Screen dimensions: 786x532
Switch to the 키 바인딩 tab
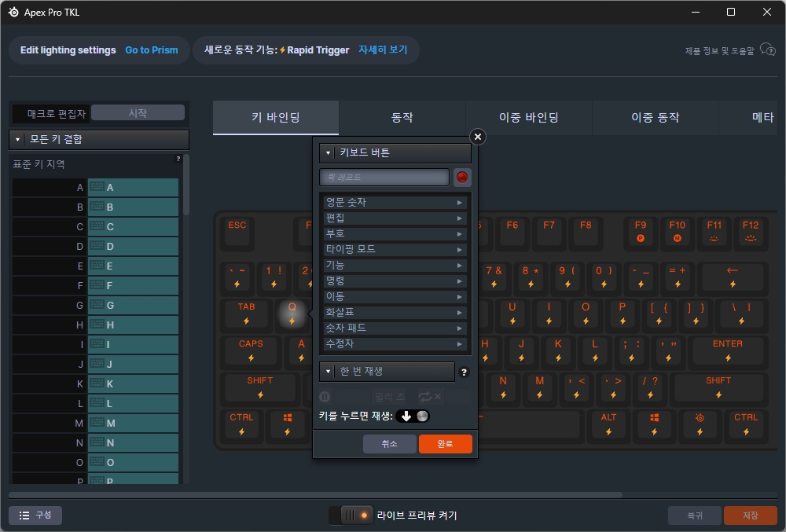click(x=276, y=117)
